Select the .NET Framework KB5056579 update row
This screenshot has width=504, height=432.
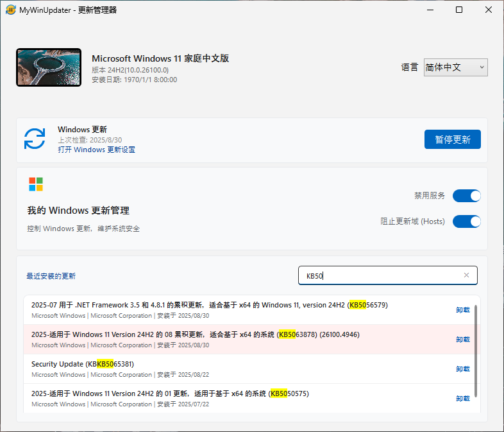252,310
